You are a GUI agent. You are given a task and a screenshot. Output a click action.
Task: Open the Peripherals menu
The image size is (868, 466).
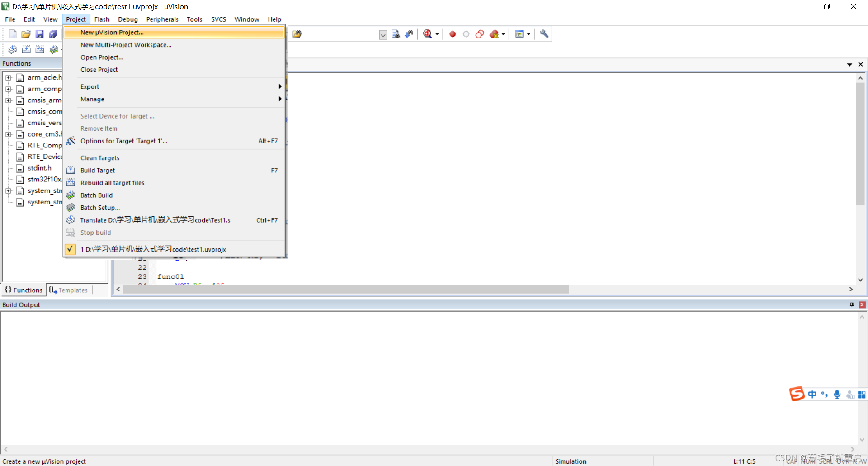[162, 19]
